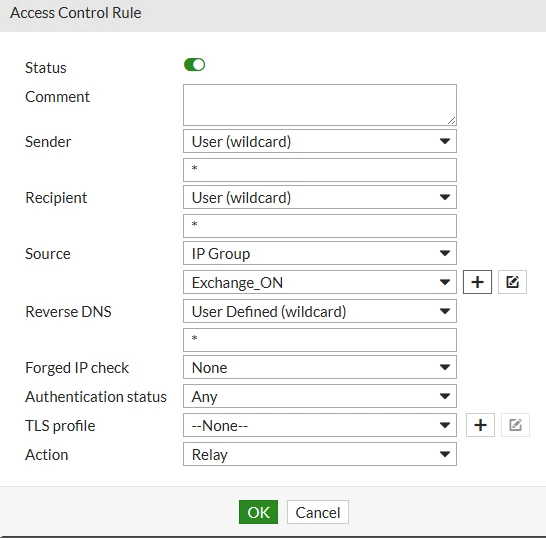Viewport: 546px width, 538px height.
Task: Click the Status label
Action: click(x=46, y=68)
